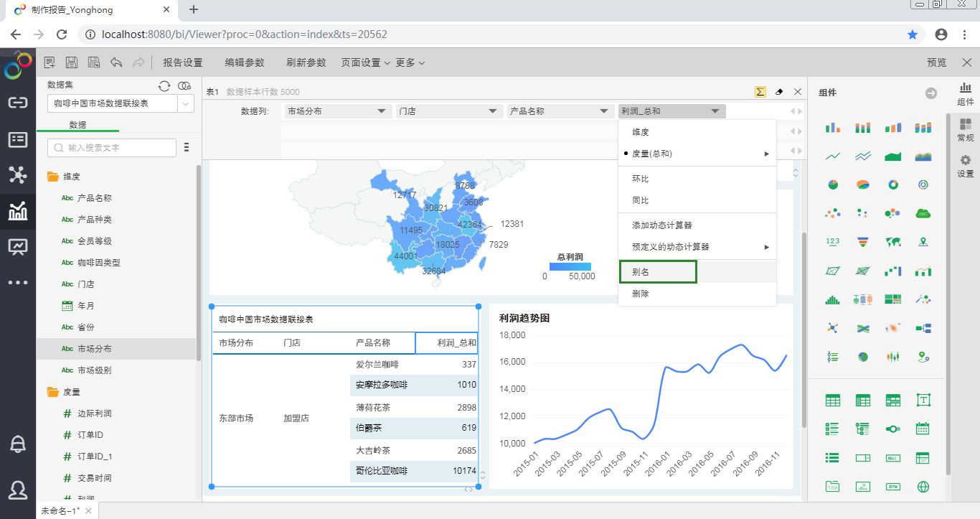Select the line chart component icon
The image size is (980, 519).
point(833,156)
